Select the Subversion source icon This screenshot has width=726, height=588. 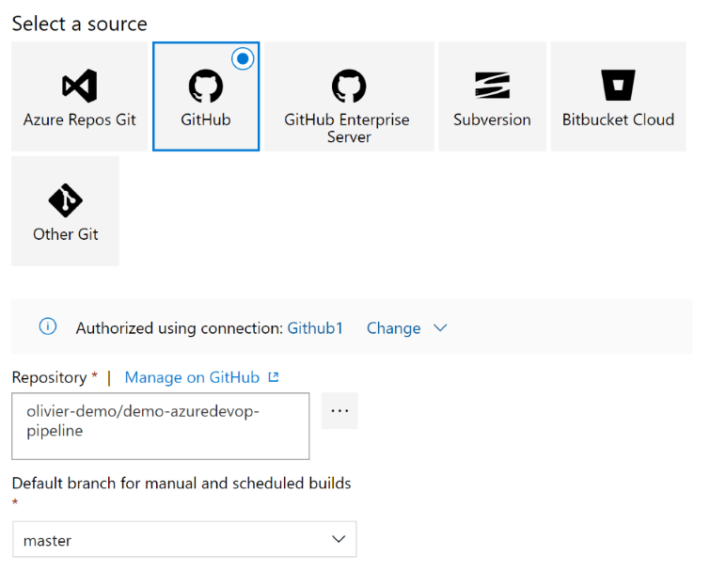(x=492, y=86)
